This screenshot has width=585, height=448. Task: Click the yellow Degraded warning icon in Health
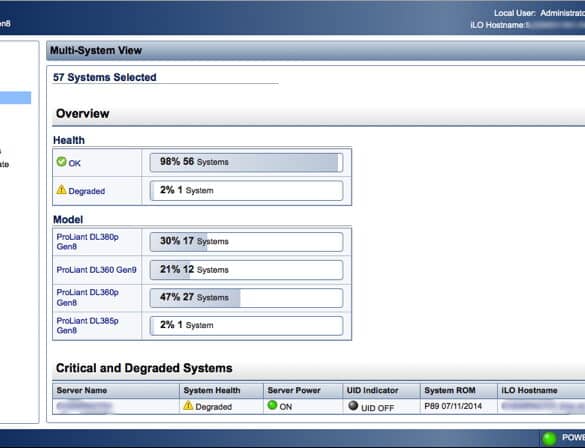tap(62, 190)
